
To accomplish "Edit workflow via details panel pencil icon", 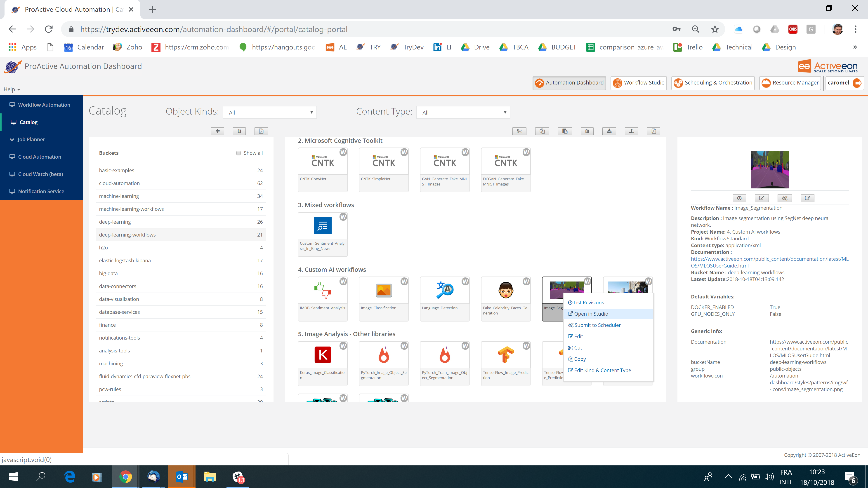I will [x=807, y=198].
